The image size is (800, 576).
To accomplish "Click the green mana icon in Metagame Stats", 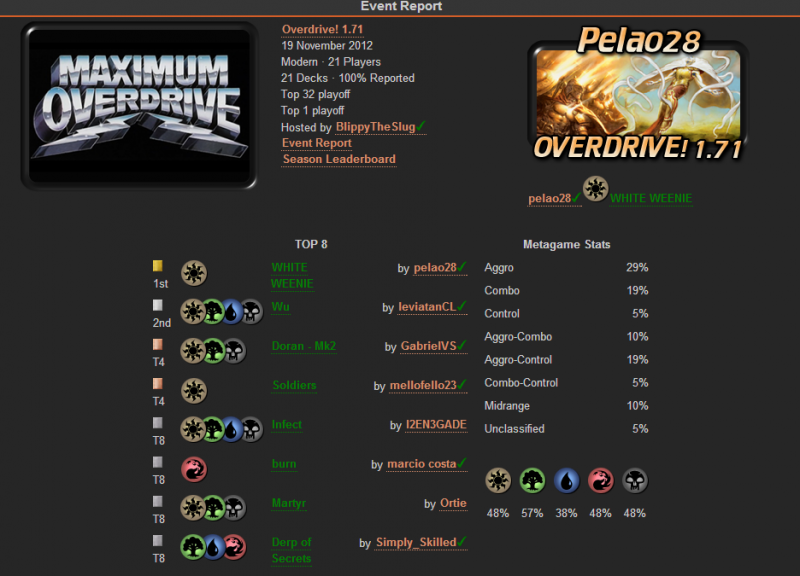I will click(x=532, y=481).
